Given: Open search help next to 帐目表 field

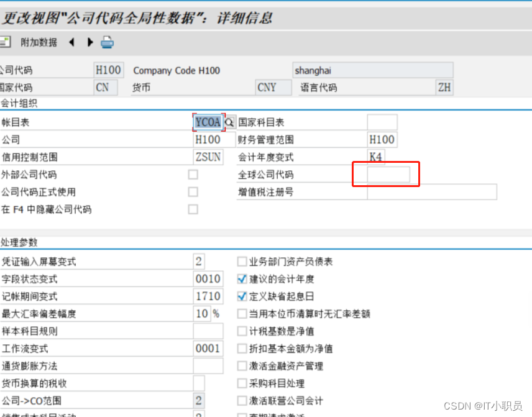Looking at the screenshot, I should click(230, 122).
